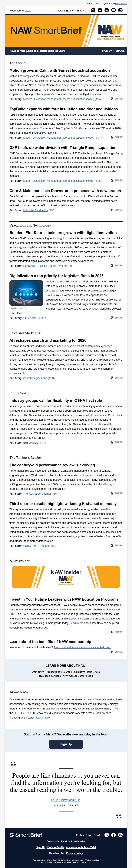Image resolution: width=132 pixels, height=868 pixels.
Task: Open the Web Version link
Action: pos(122,3)
